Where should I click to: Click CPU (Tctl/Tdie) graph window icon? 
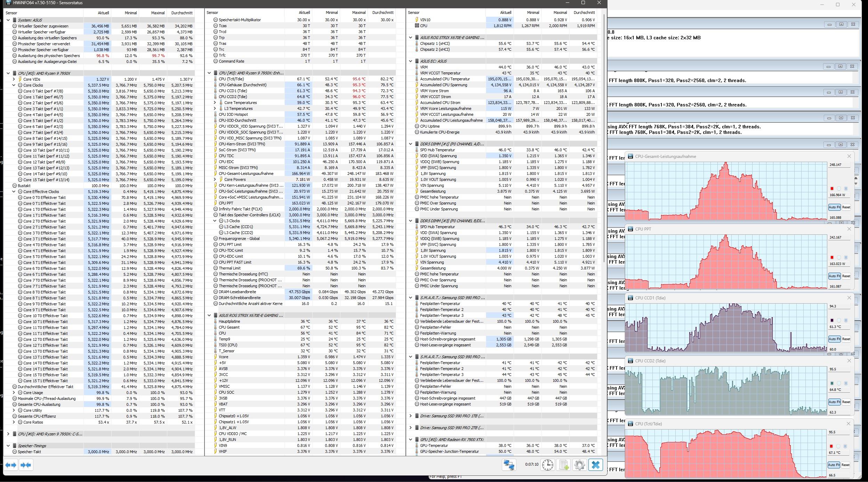[630, 424]
